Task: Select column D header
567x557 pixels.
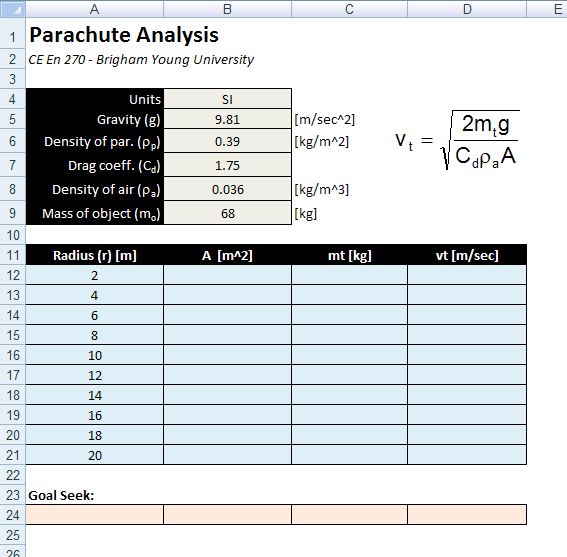Action: pyautogui.click(x=467, y=9)
